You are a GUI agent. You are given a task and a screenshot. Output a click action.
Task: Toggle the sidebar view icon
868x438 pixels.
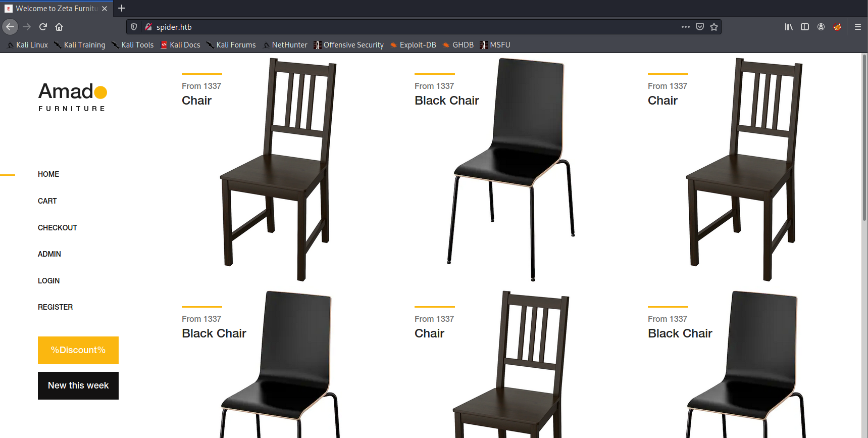point(805,27)
